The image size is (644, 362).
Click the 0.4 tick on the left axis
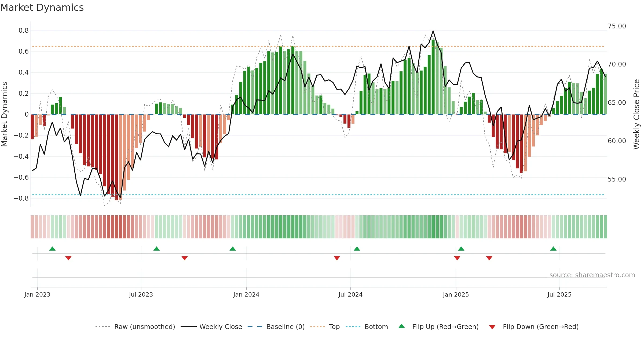24,72
